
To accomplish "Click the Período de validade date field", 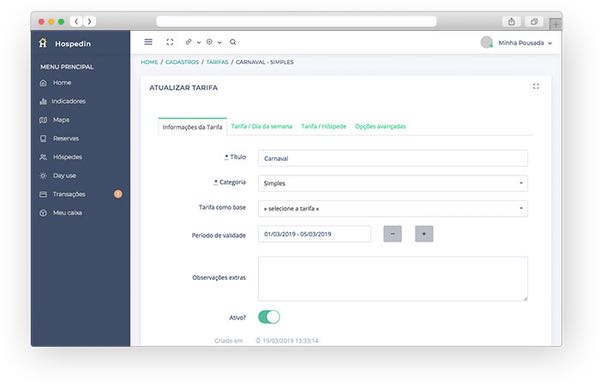I will coord(314,234).
